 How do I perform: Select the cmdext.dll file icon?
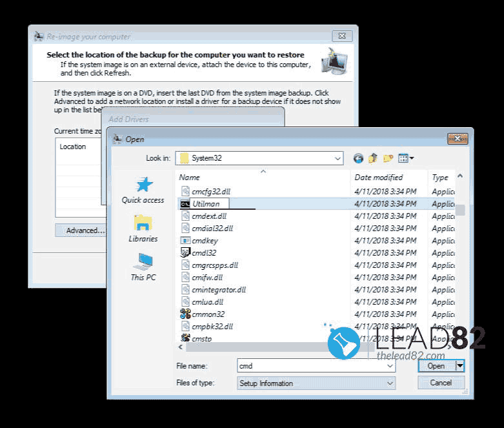[x=185, y=216]
